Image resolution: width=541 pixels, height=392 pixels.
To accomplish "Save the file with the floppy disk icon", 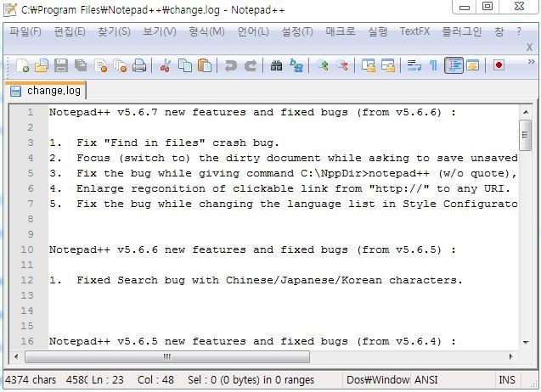I will click(61, 65).
